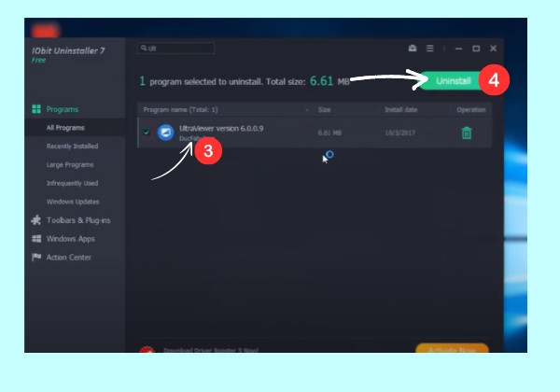Screen dimensions: 560x392
Task: Sort by Program name column header
Action: pos(180,109)
